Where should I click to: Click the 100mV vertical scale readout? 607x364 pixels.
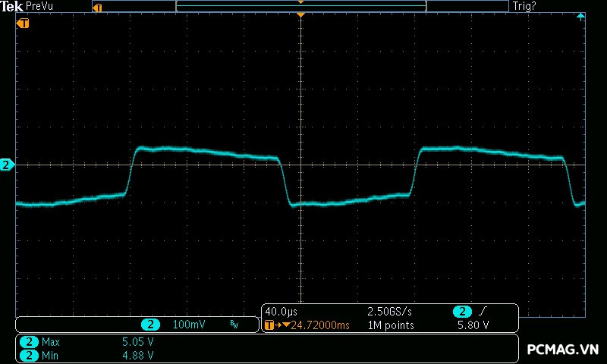point(189,325)
